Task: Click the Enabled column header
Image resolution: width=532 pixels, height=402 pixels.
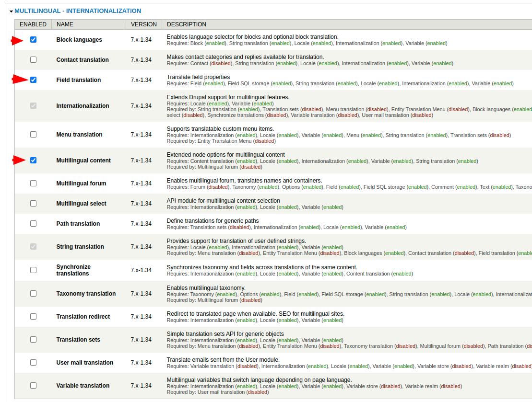Action: point(33,24)
